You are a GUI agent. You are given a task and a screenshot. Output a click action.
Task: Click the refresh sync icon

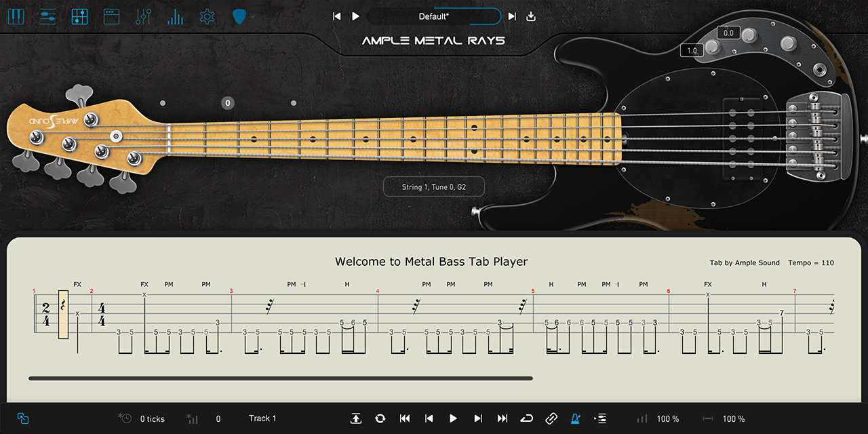(x=380, y=418)
